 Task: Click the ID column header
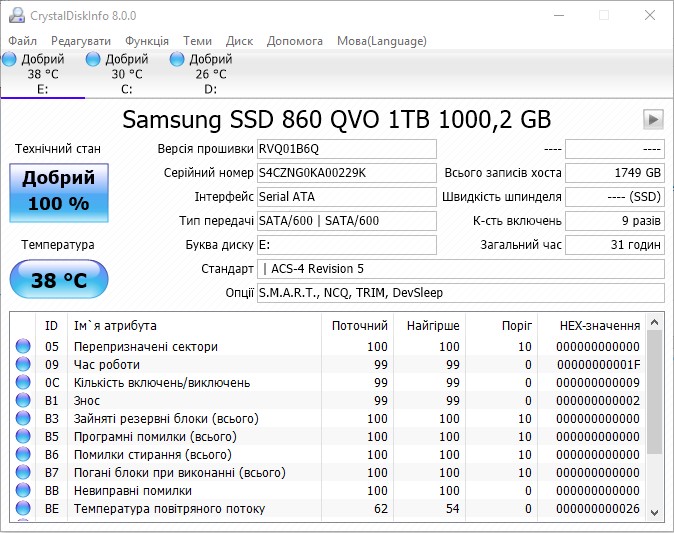(x=51, y=326)
